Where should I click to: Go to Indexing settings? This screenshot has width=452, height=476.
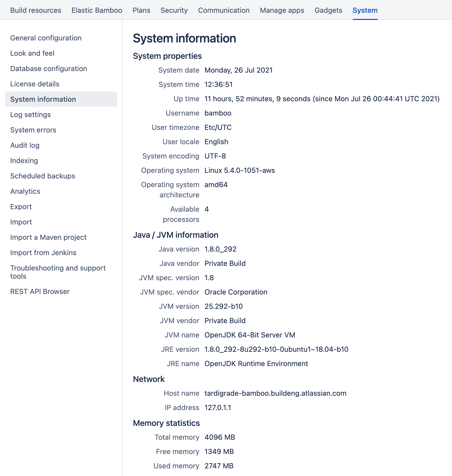[x=24, y=161]
